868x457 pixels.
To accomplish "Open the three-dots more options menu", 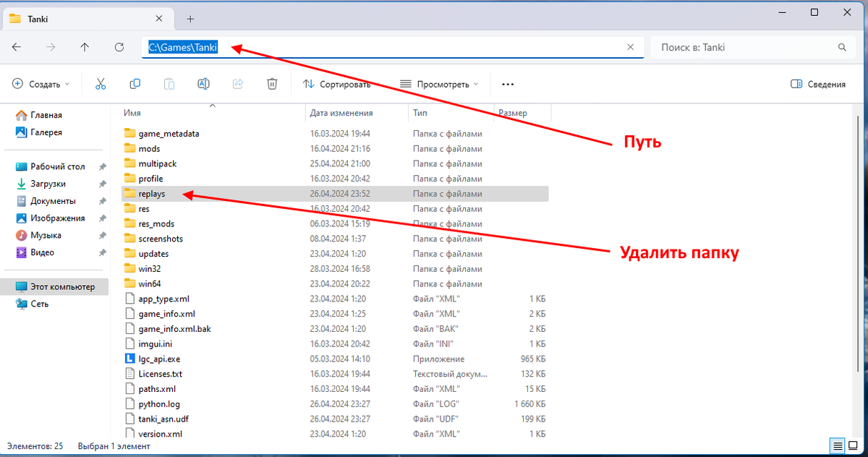I will [x=508, y=84].
